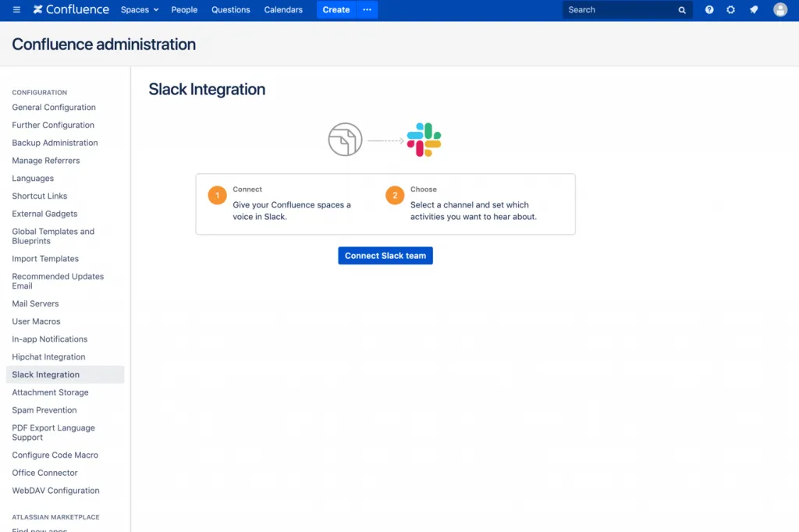Click the Confluence pages circle graphic
The image size is (799, 532).
pyautogui.click(x=345, y=140)
